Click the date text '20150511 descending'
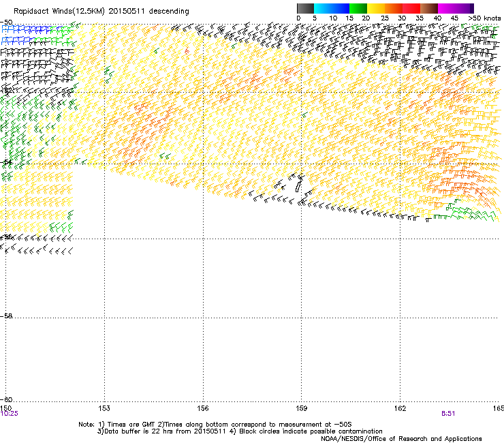504x443 pixels. pos(149,12)
